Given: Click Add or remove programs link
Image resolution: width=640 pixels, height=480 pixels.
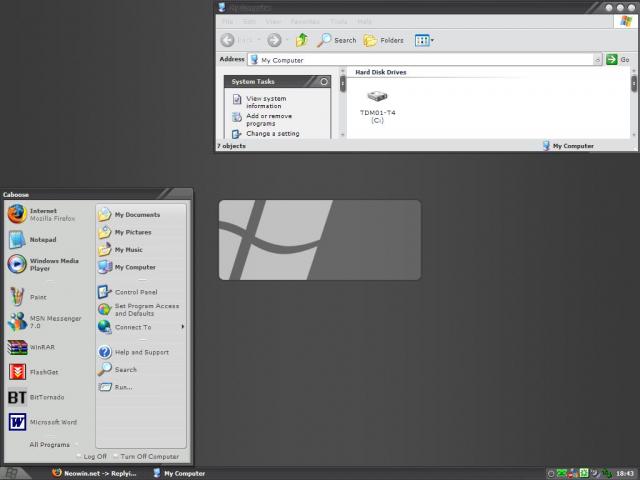Looking at the screenshot, I should coord(262,120).
